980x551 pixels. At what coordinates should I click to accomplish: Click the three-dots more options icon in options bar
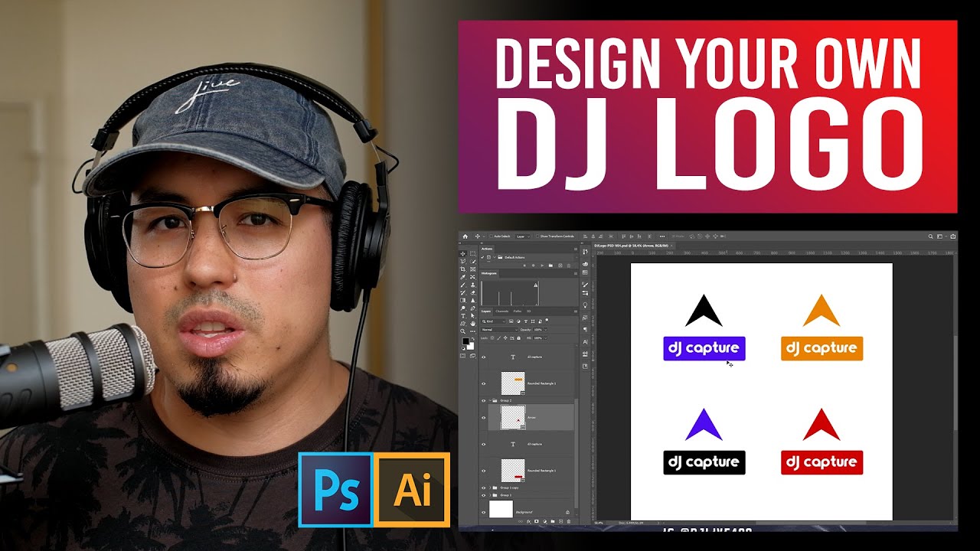[662, 236]
